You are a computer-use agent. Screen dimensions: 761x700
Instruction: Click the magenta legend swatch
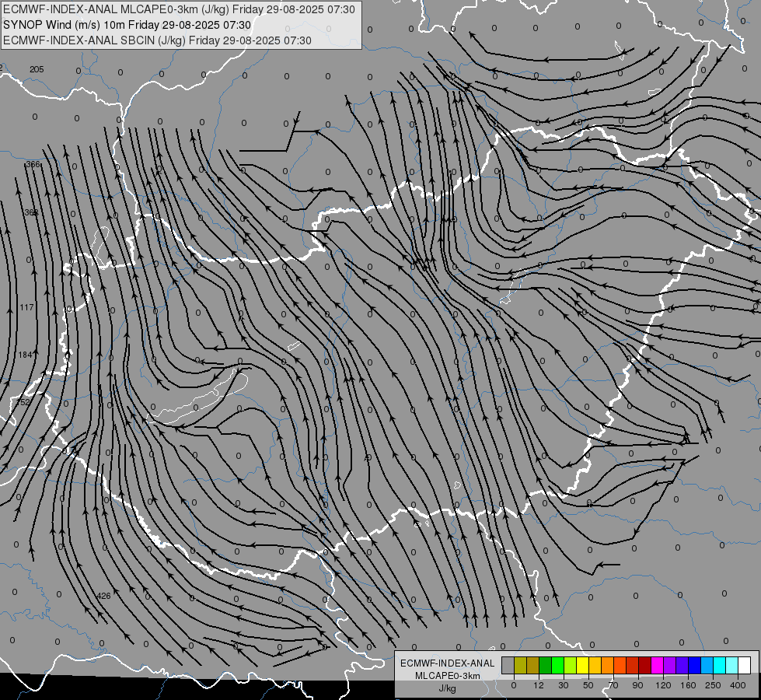click(x=657, y=665)
